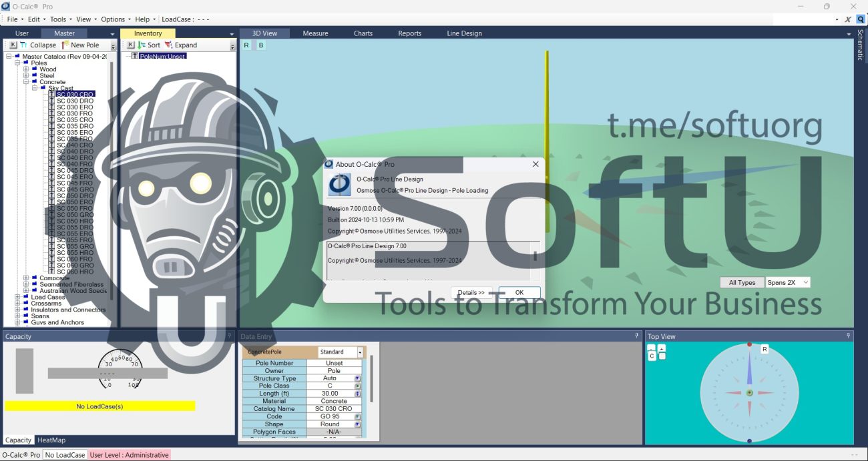The image size is (868, 461).
Task: Click the search icon at top right
Action: [861, 19]
